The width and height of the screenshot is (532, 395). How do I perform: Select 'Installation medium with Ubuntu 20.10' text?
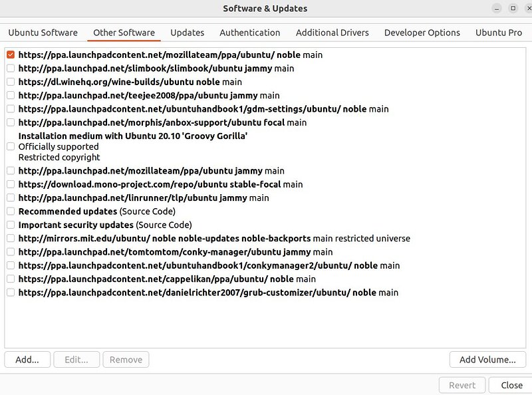coord(133,136)
